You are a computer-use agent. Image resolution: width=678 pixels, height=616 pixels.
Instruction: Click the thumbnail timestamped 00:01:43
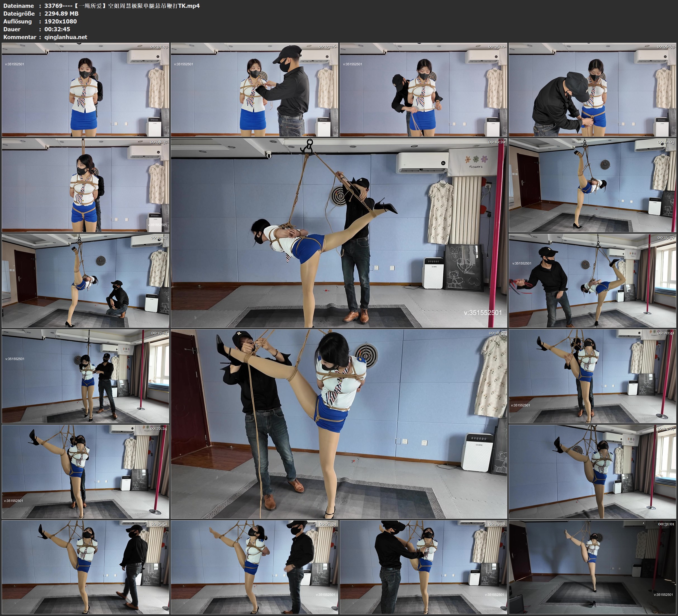point(85,89)
